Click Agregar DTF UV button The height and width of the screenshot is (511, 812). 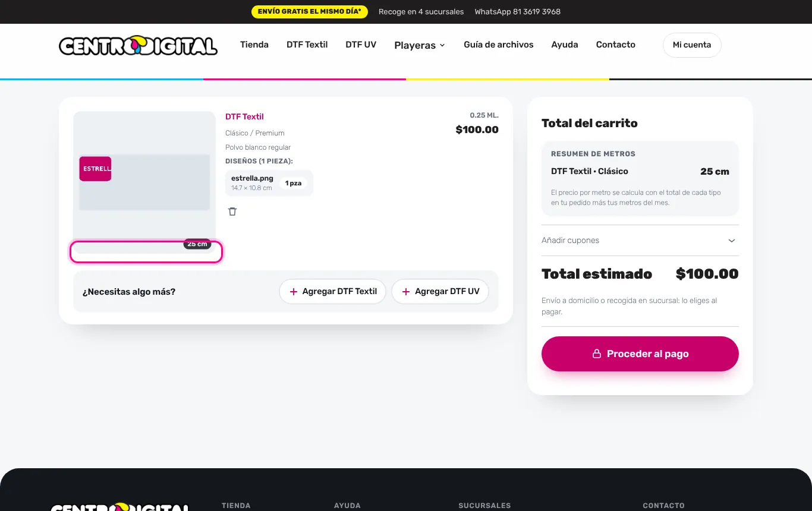point(440,292)
